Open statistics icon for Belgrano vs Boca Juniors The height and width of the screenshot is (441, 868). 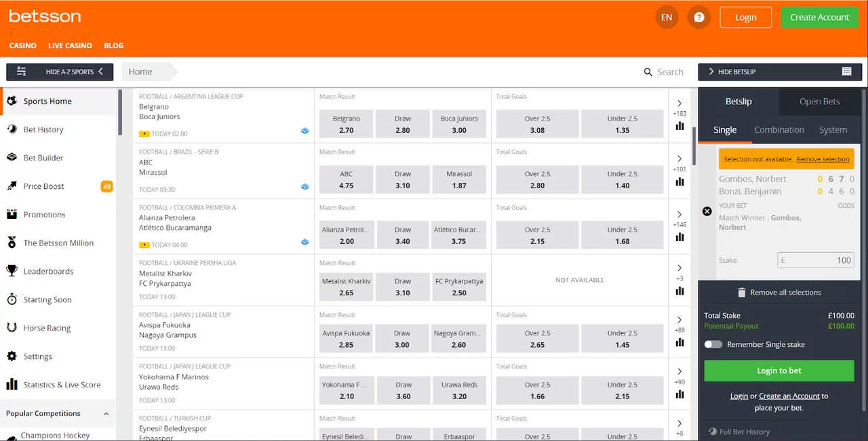point(679,126)
